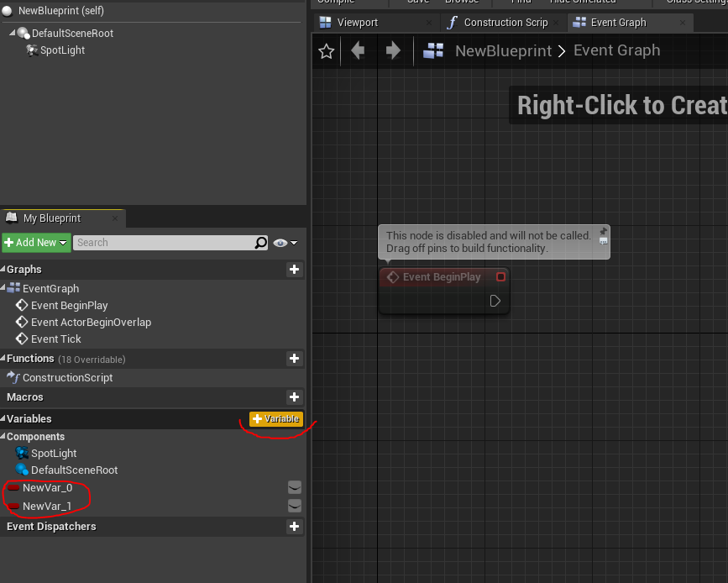
Task: Go forward with the right arrow button
Action: point(393,50)
